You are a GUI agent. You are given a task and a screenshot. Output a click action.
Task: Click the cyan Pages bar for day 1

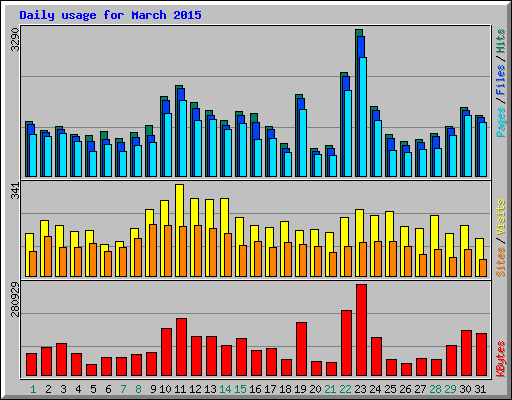[x=33, y=155]
